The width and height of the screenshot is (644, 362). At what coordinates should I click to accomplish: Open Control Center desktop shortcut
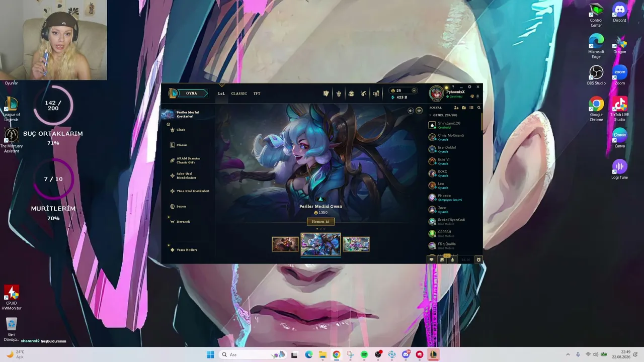pos(596,15)
